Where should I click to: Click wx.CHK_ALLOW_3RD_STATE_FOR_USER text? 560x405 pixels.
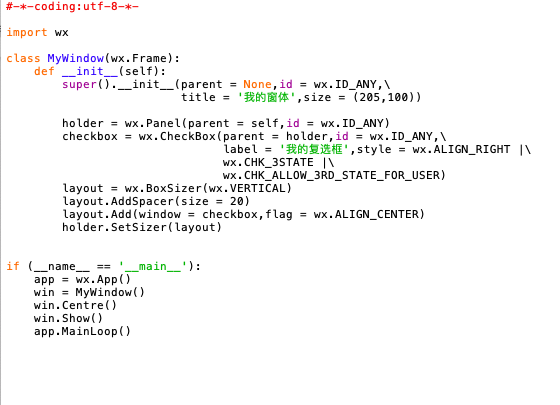click(x=331, y=175)
